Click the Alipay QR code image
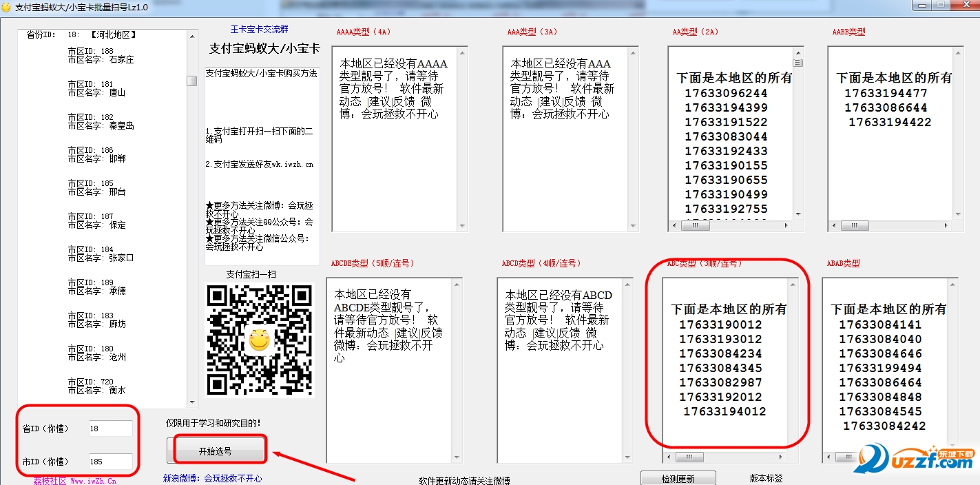This screenshot has width=980, height=485. tap(259, 340)
